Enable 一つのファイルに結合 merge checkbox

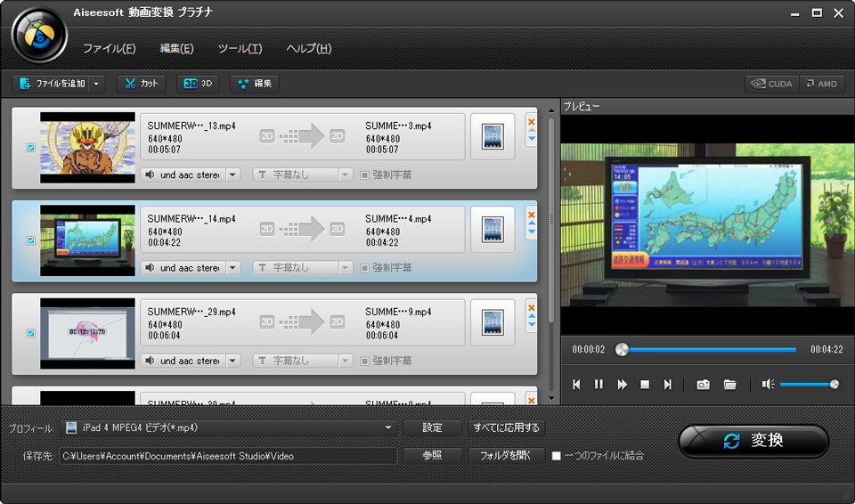pos(557,456)
